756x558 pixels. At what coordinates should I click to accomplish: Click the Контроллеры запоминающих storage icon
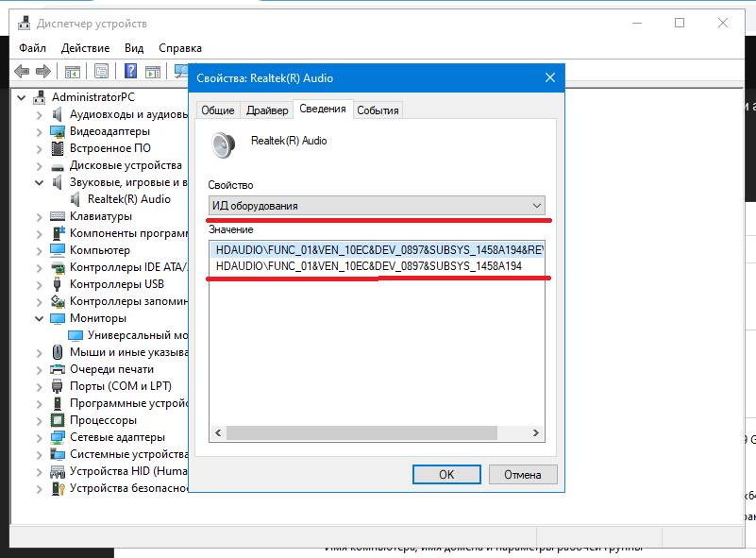coord(58,301)
